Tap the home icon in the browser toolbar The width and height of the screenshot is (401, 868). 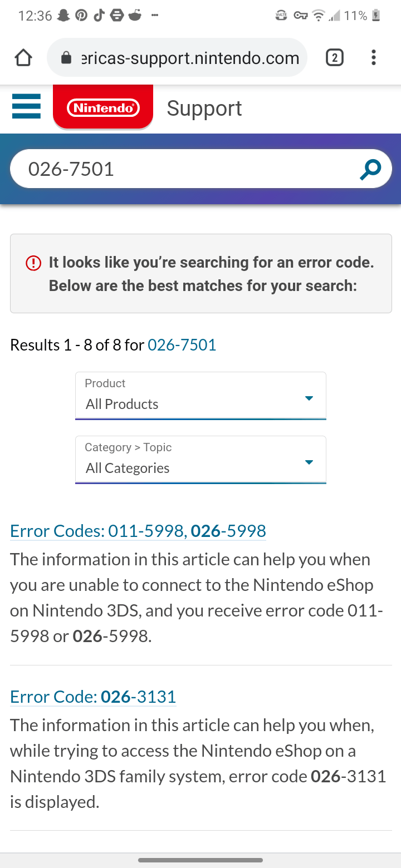23,57
